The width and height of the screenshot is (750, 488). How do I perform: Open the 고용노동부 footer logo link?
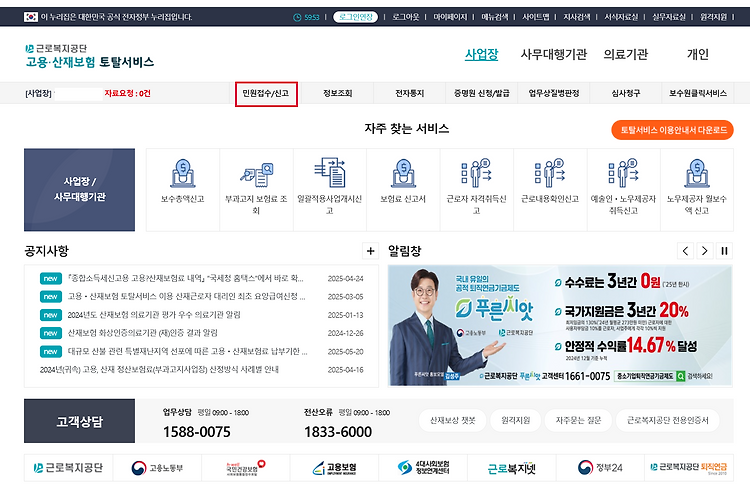157,468
